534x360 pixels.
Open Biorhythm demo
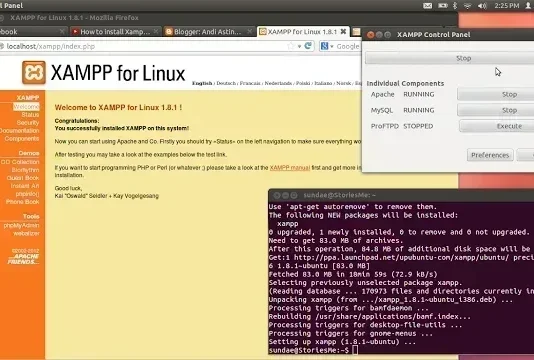tap(26, 170)
